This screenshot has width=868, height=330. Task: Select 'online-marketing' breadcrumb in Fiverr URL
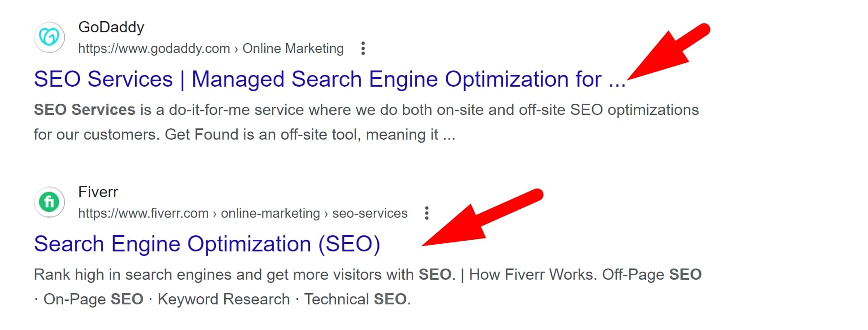[270, 213]
